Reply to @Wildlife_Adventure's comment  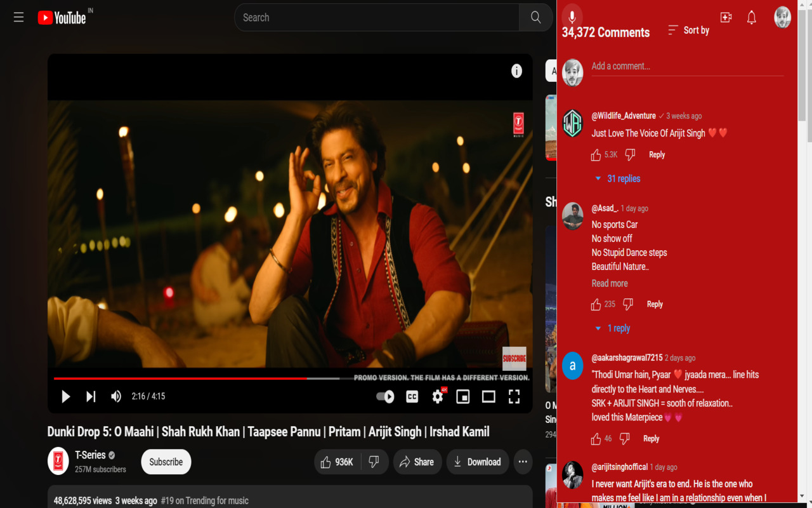tap(657, 154)
